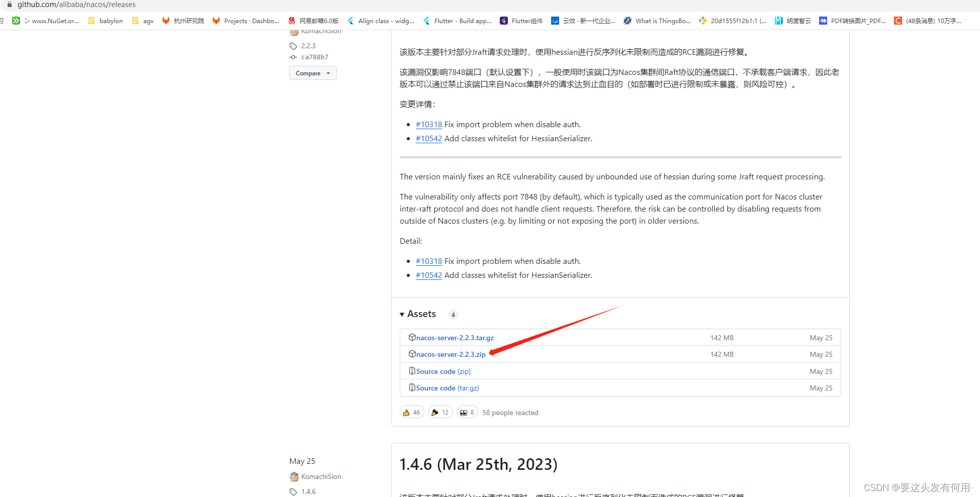Click the package icon beside nacos-server-2.2.3.tar.gz

[412, 337]
